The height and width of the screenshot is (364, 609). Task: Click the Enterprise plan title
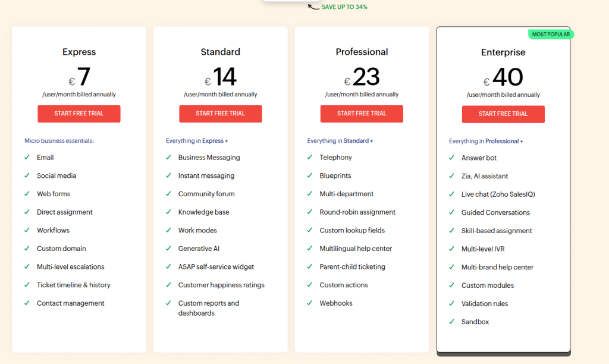click(503, 52)
